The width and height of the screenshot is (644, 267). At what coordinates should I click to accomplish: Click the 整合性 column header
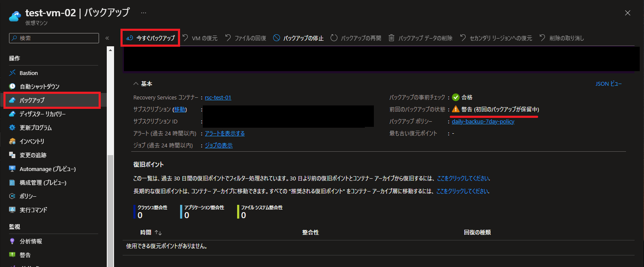pyautogui.click(x=310, y=232)
